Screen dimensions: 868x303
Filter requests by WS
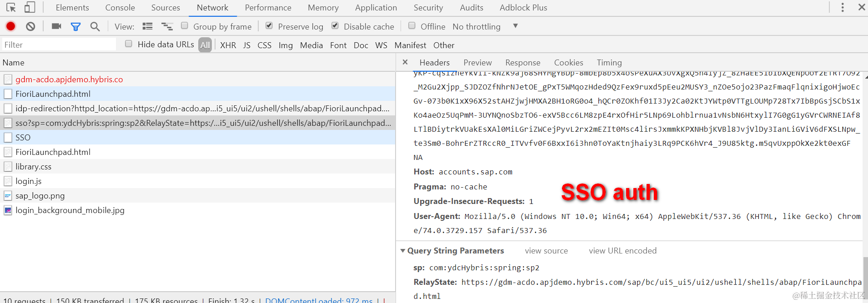tap(381, 45)
